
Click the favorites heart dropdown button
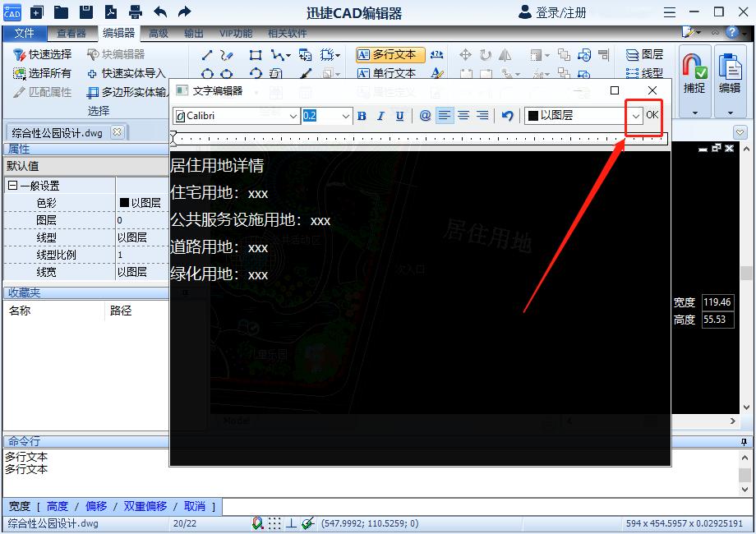(740, 132)
